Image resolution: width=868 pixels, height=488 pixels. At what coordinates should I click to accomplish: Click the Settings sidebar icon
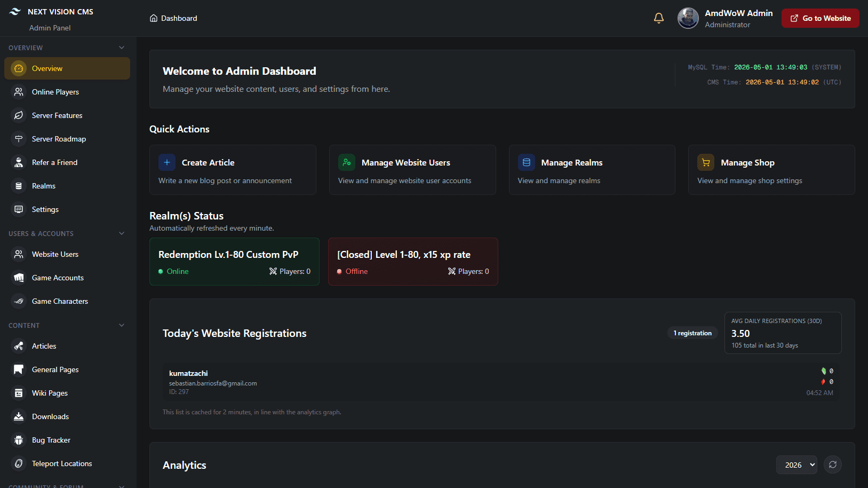tap(19, 209)
